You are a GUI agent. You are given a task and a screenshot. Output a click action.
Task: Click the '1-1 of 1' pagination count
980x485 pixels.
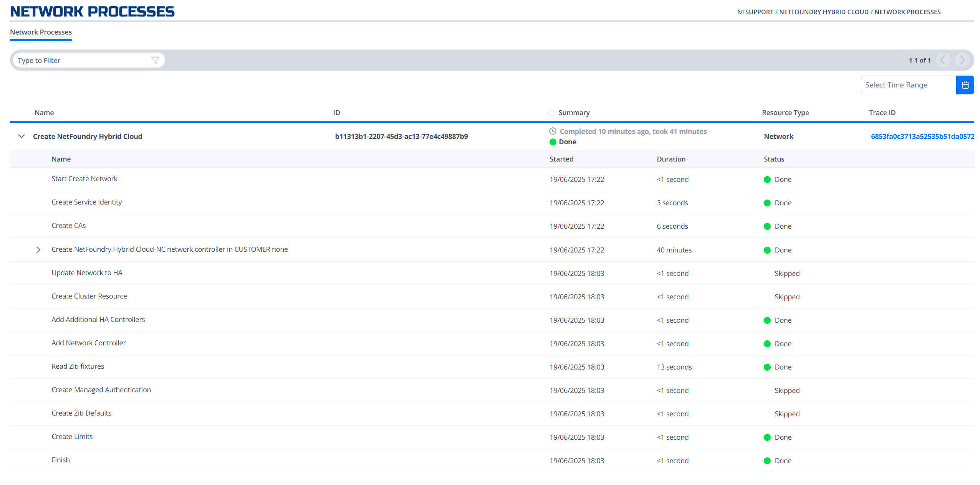[x=920, y=60]
